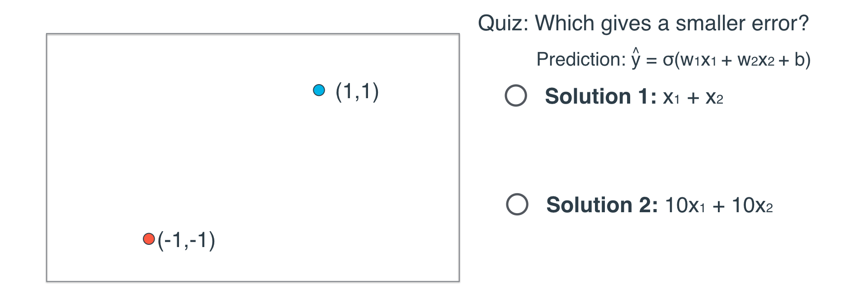Click the y-hat symbol in the formula
The image size is (868, 300).
click(636, 59)
